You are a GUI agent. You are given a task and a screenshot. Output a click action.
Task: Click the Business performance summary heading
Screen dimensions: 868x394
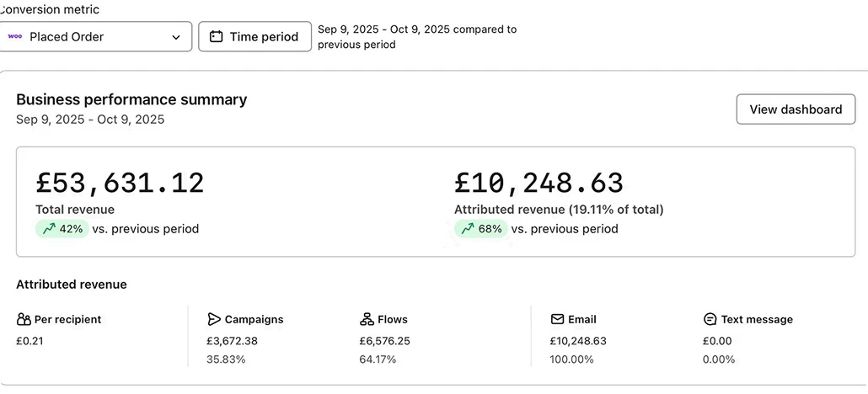pyautogui.click(x=131, y=99)
